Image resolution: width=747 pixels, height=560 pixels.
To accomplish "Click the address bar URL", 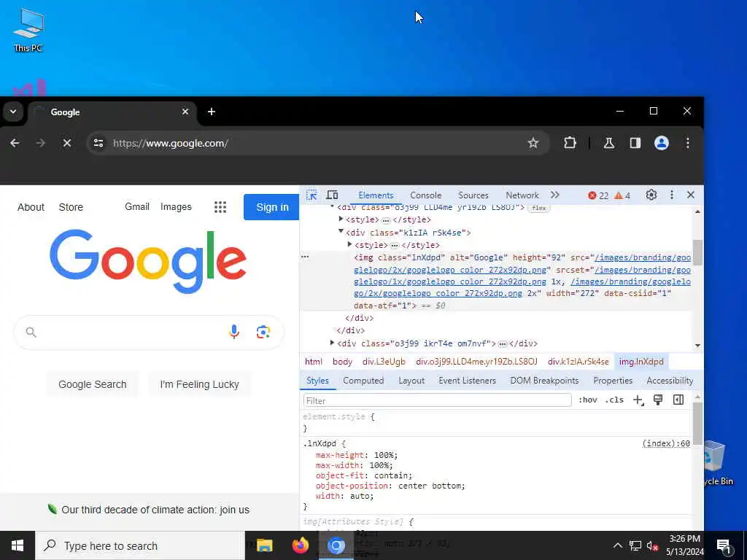I will click(x=171, y=143).
